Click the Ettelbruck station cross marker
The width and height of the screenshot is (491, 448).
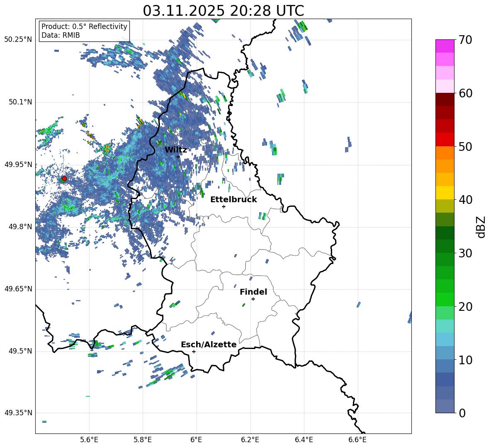224,206
